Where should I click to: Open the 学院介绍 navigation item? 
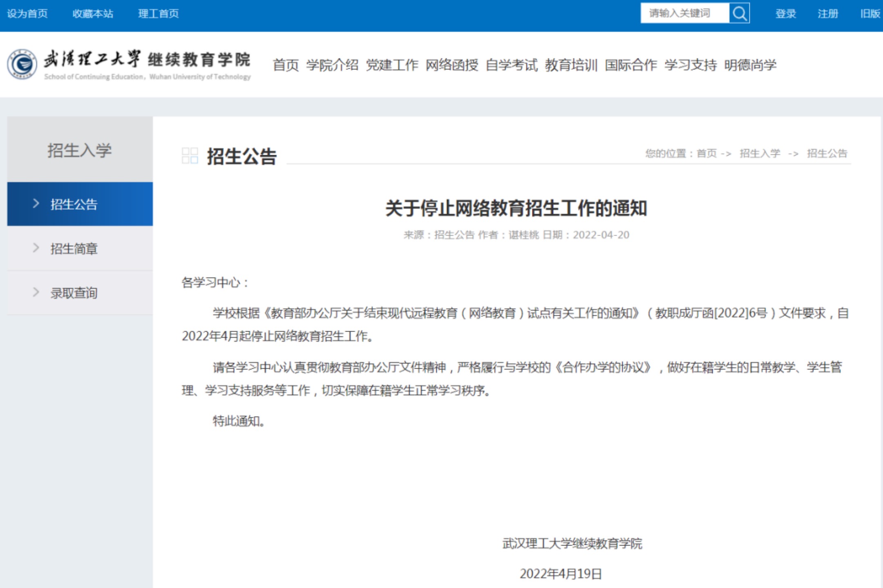(332, 65)
